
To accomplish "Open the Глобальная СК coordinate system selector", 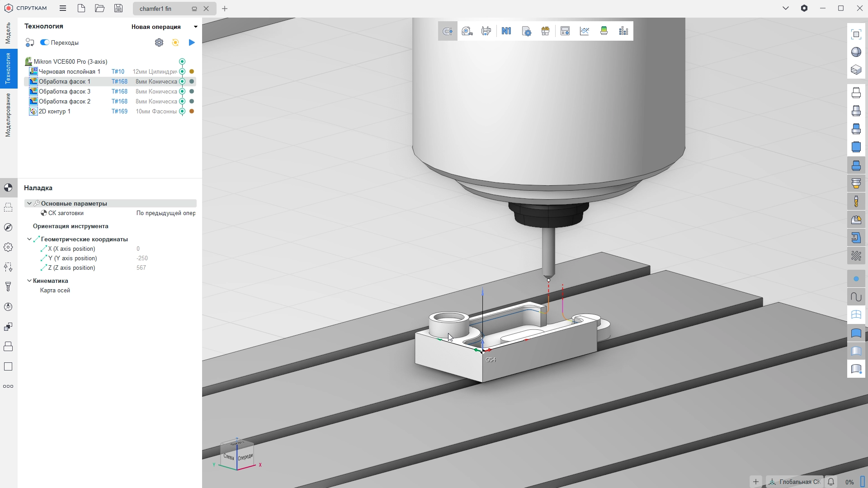I will point(795,482).
